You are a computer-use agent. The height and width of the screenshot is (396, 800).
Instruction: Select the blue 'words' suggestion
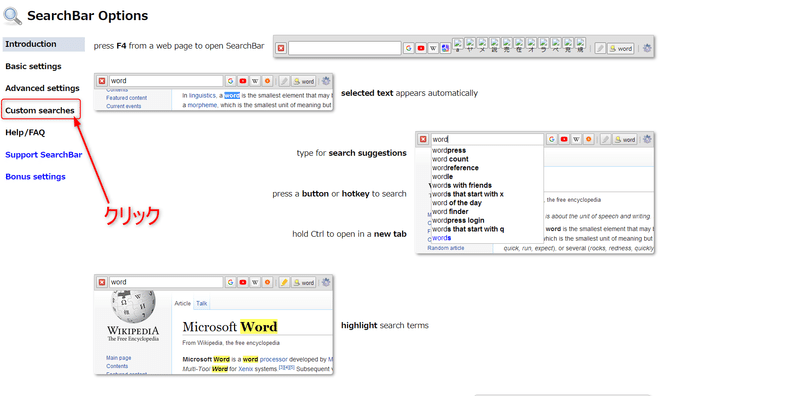pyautogui.click(x=441, y=238)
